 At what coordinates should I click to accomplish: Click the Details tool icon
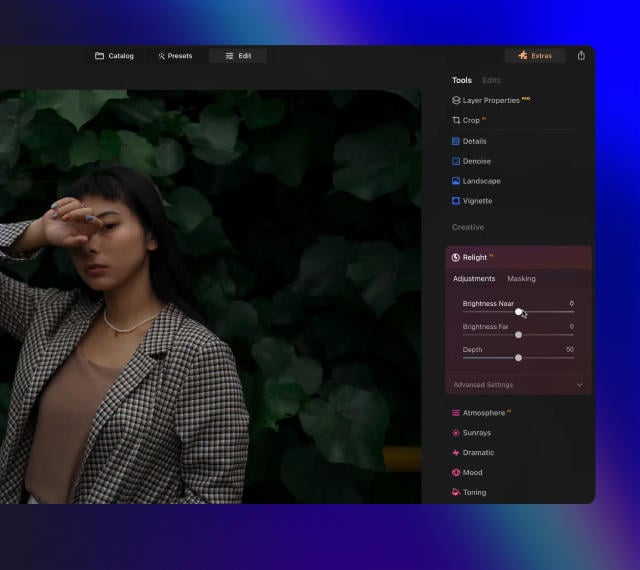tap(456, 141)
